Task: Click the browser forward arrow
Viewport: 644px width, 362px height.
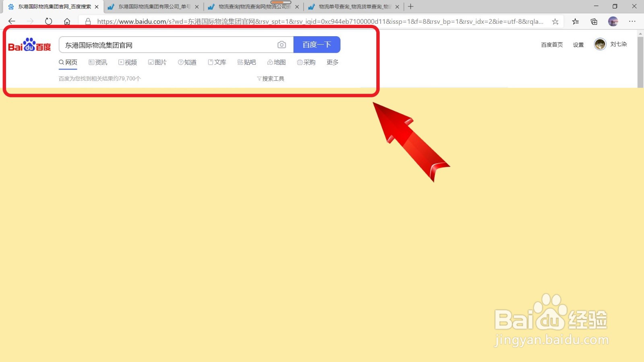Action: (30, 21)
